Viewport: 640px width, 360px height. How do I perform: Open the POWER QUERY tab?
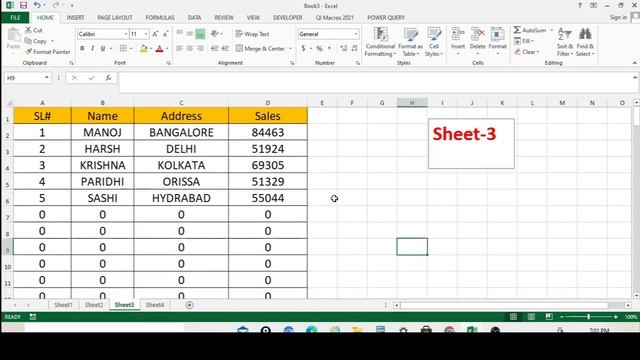(x=386, y=18)
